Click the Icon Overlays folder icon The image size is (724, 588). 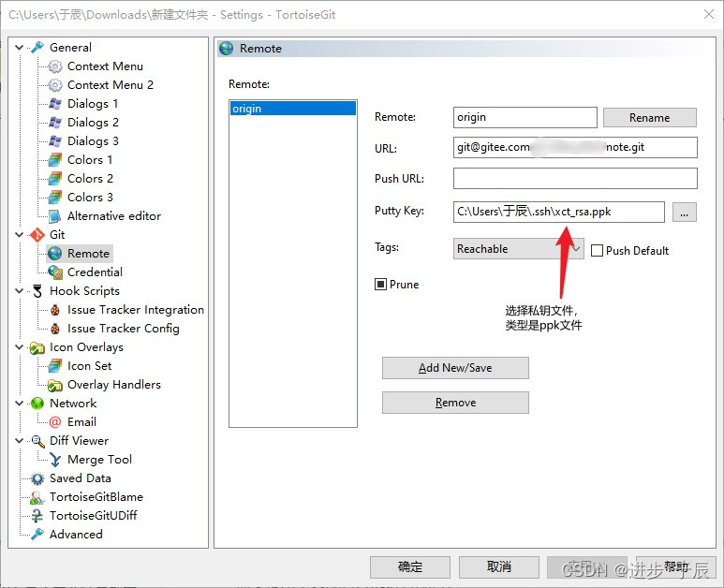pyautogui.click(x=37, y=347)
